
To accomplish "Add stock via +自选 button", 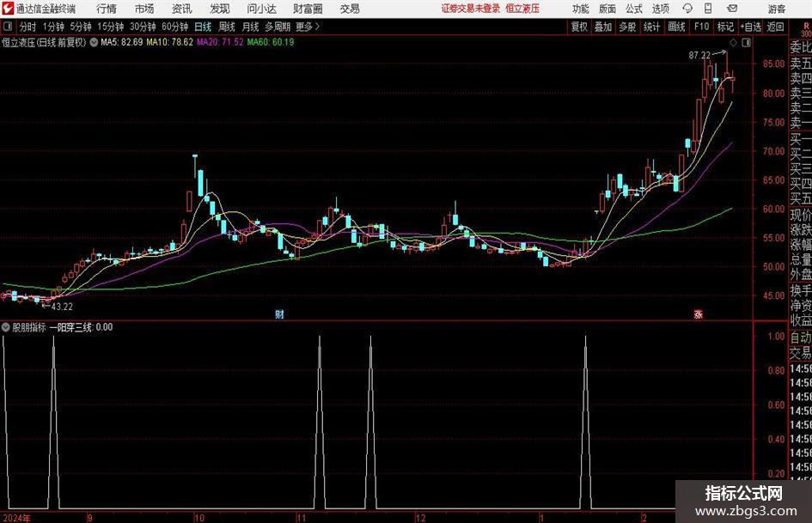I will (x=751, y=27).
